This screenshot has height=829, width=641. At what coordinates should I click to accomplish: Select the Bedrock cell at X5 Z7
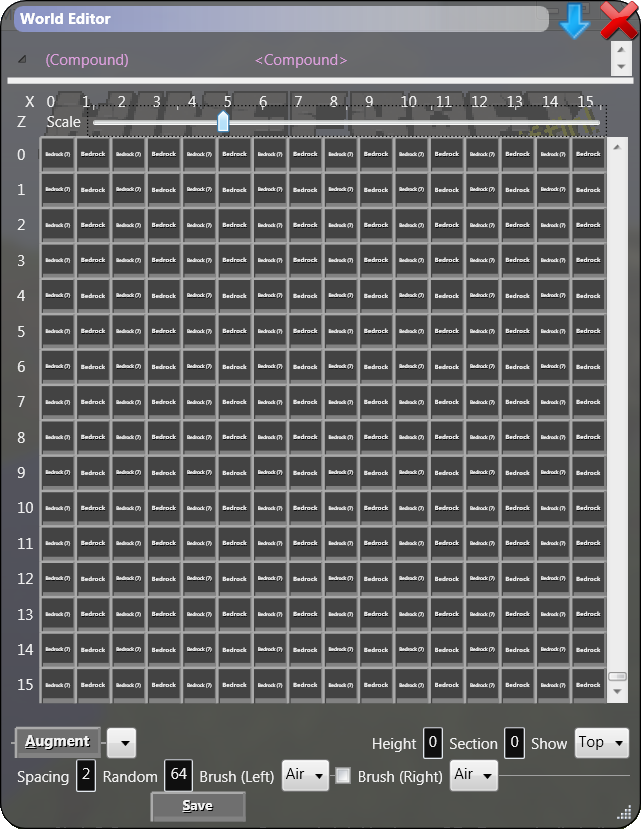[234, 402]
